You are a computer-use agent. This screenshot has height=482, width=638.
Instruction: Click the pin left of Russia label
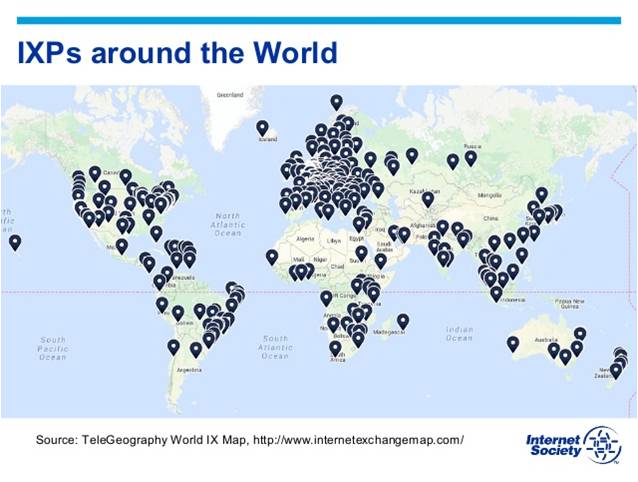pyautogui.click(x=453, y=160)
